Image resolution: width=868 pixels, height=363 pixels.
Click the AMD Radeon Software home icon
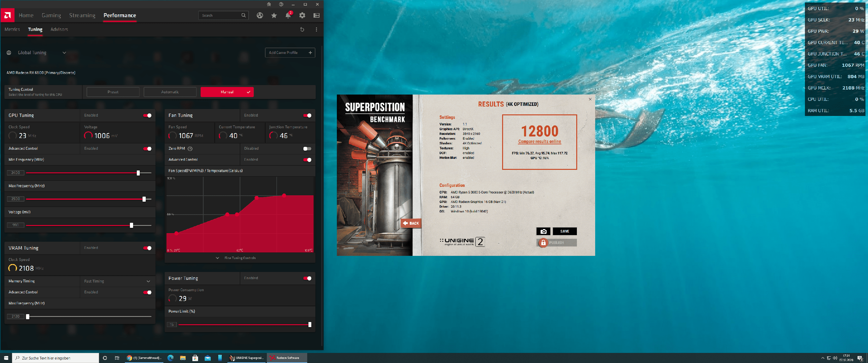pos(26,15)
